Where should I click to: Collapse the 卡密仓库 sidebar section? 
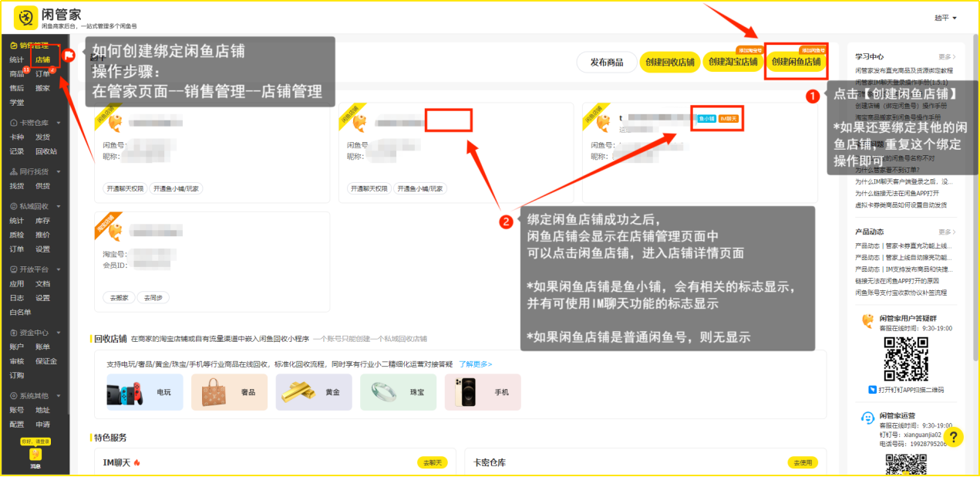59,123
